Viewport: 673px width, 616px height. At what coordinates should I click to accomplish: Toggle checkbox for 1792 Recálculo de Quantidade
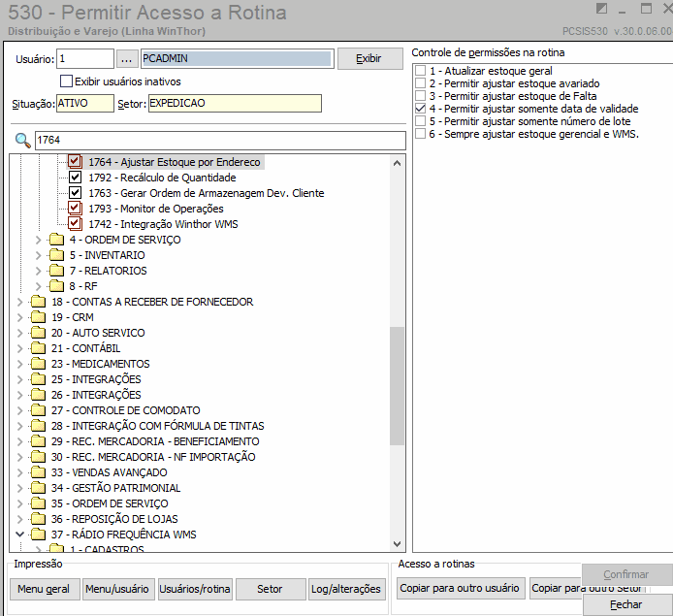(x=75, y=177)
